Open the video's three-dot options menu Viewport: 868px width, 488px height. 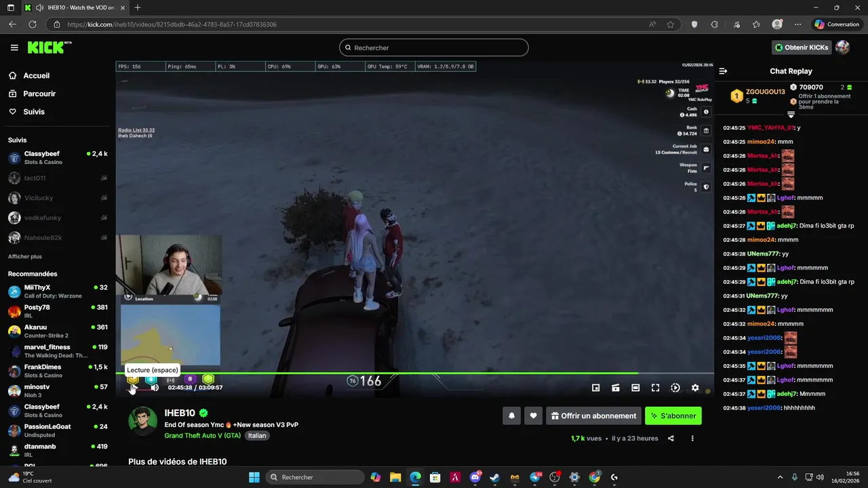(692, 439)
